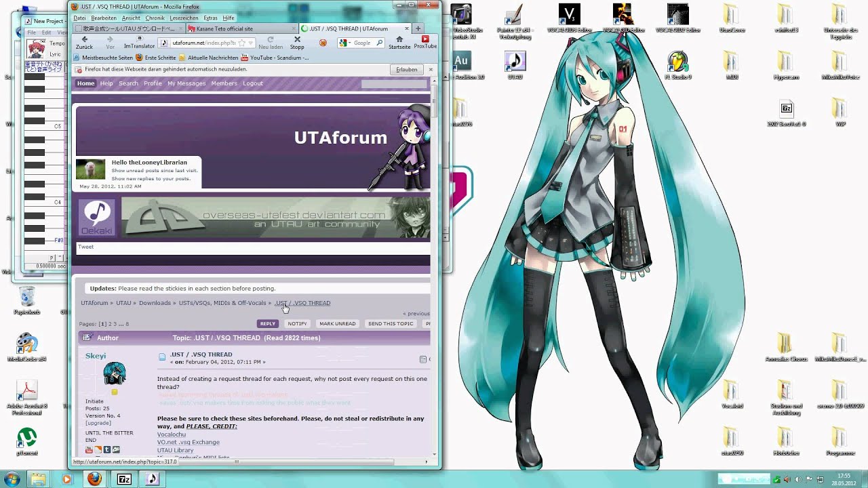Image resolution: width=868 pixels, height=488 pixels.
Task: Go to page 2 of the thread
Action: click(x=108, y=324)
